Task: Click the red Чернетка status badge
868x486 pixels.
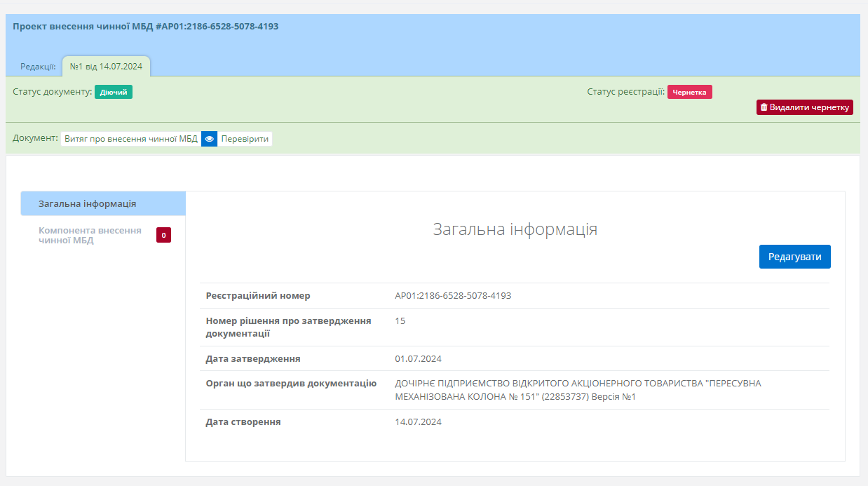Action: point(689,92)
